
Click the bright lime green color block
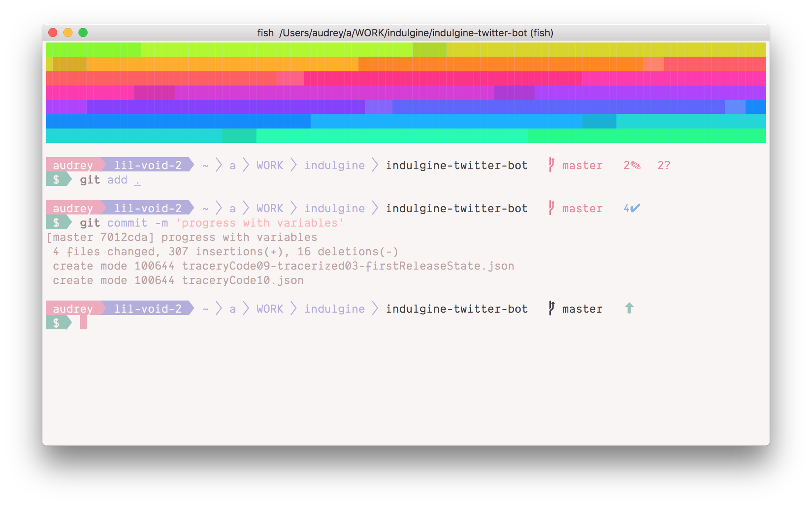click(x=93, y=50)
